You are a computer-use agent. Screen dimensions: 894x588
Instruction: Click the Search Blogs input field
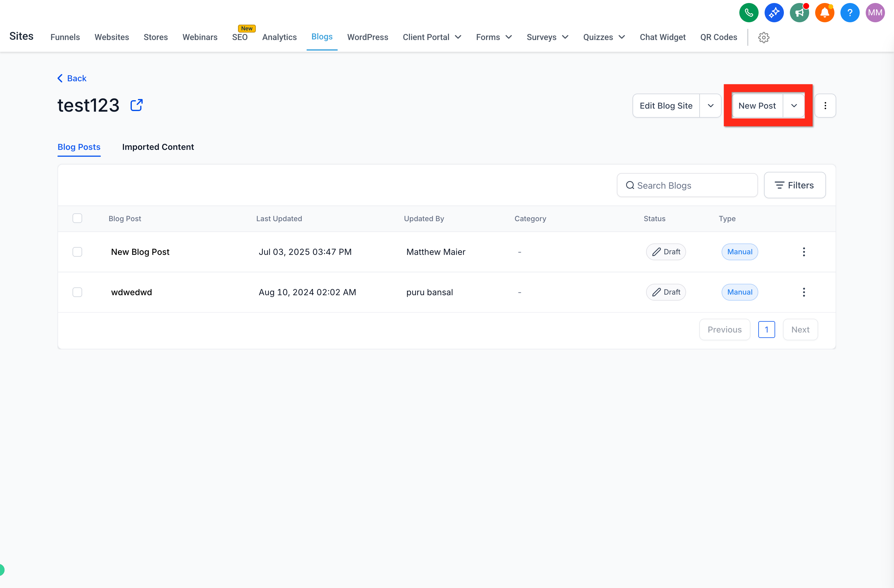coord(687,185)
